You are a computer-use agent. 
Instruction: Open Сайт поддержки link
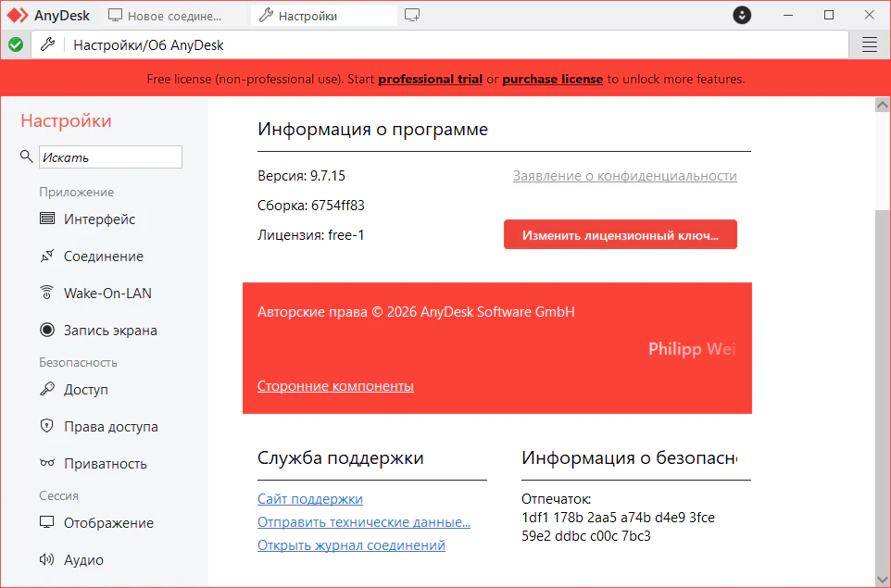tap(309, 499)
